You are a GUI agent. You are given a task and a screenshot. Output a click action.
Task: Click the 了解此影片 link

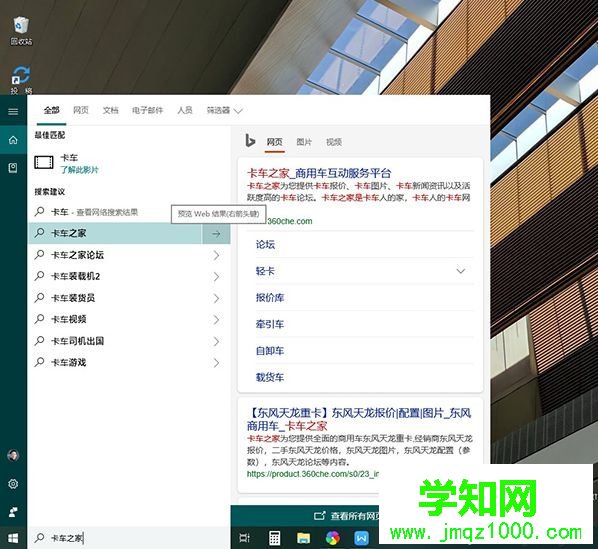(79, 170)
